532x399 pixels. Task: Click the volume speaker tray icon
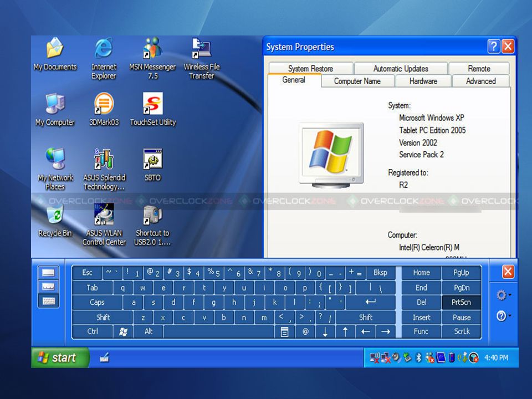(396, 357)
